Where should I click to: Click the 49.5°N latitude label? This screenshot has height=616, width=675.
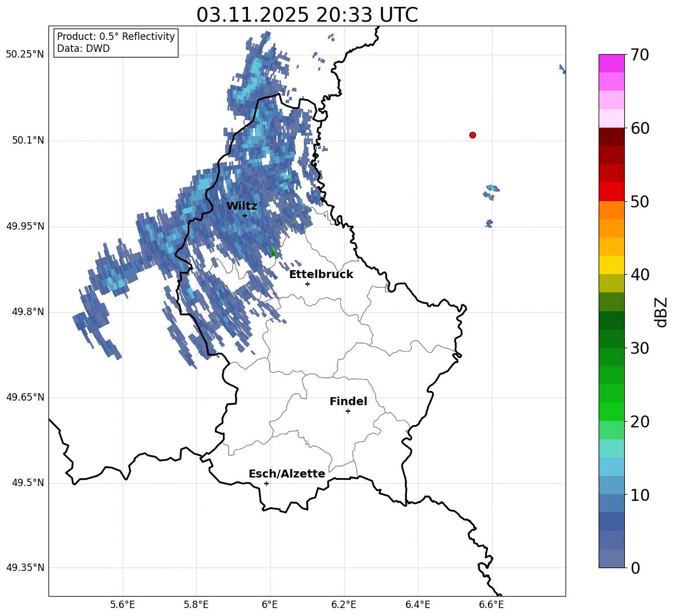[27, 483]
